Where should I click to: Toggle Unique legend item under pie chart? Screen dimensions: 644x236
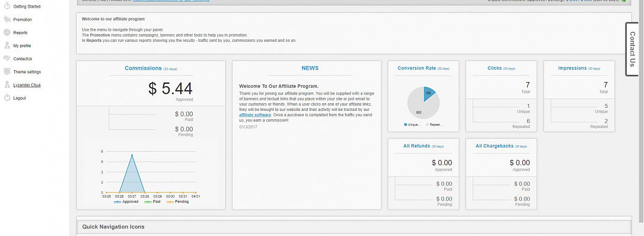pyautogui.click(x=412, y=125)
